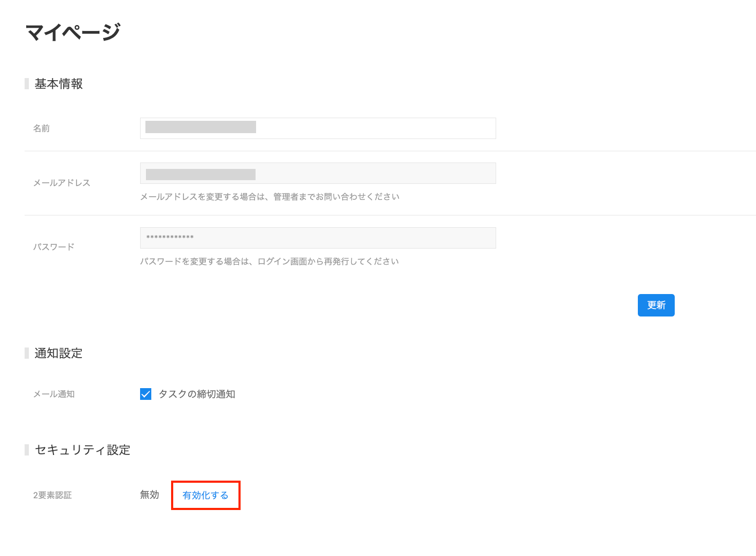
Task: Click the セキュリティ設定 section header
Action: (81, 450)
